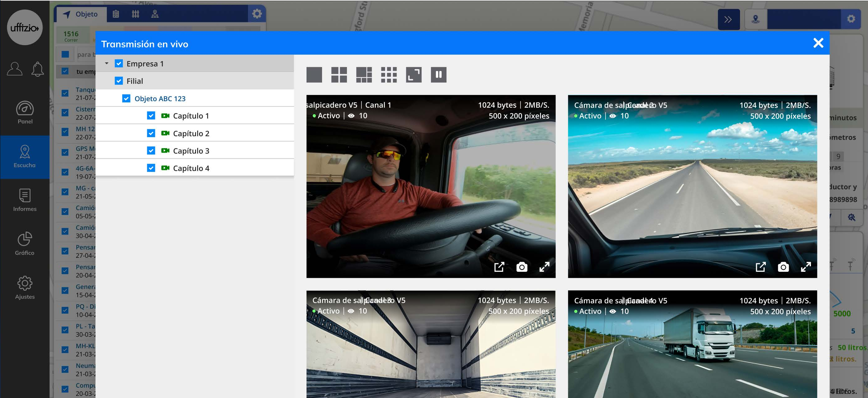868x398 pixels.
Task: Capture snapshot of Canal 2 road video
Action: (783, 267)
